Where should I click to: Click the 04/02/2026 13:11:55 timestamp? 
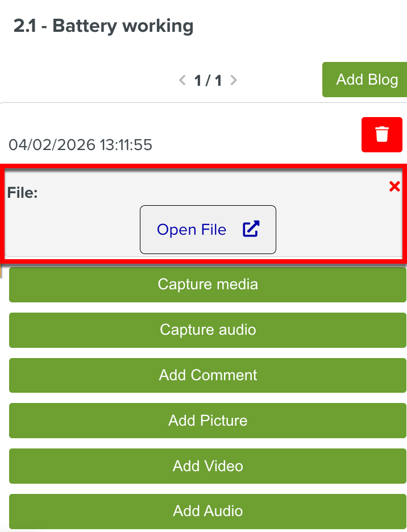pyautogui.click(x=80, y=145)
